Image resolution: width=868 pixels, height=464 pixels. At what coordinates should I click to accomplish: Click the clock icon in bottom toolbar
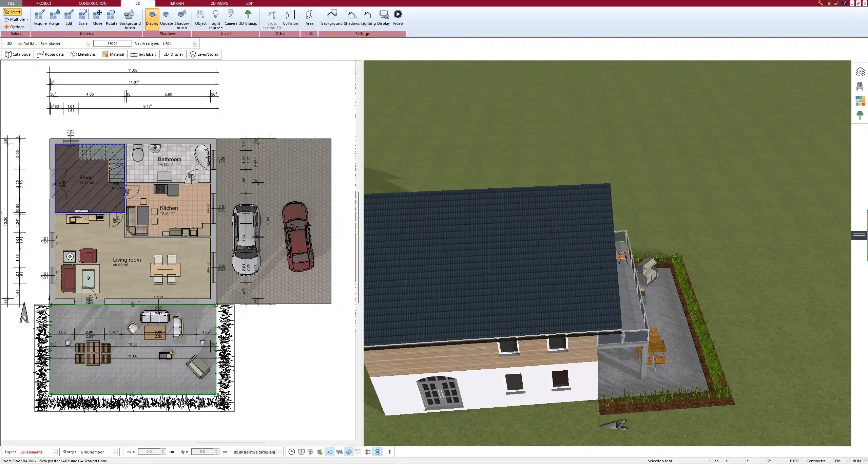click(291, 452)
